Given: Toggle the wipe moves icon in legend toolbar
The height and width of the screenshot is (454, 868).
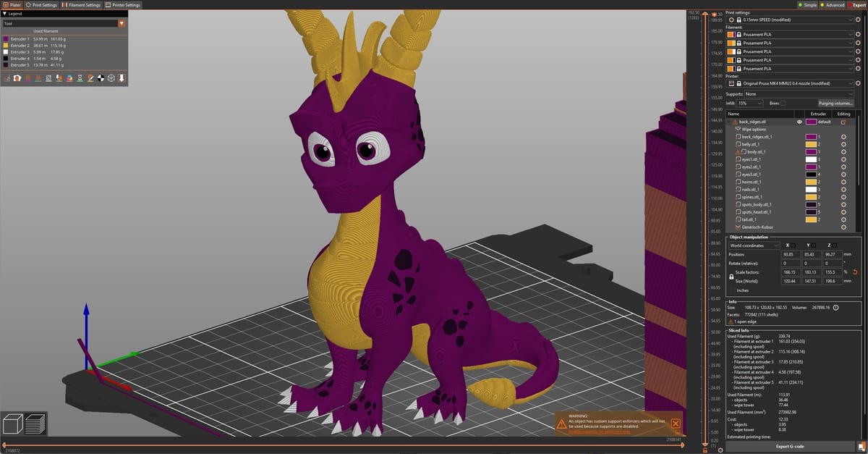Looking at the screenshot, I should click(17, 77).
